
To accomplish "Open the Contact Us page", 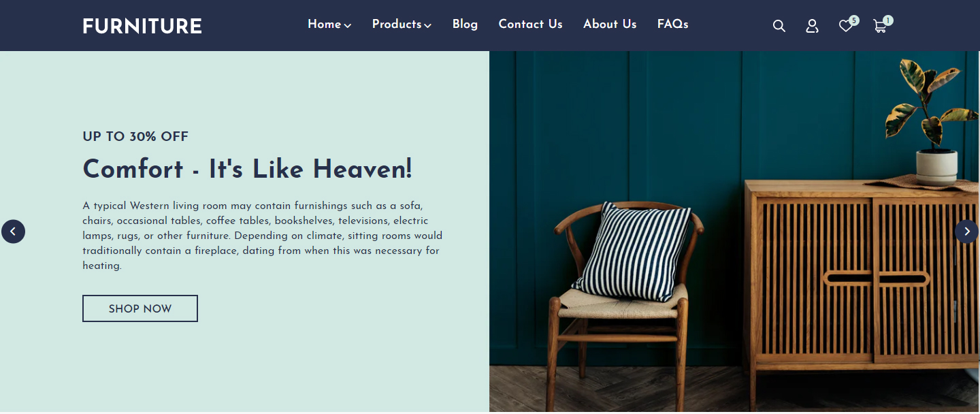I will pos(531,25).
